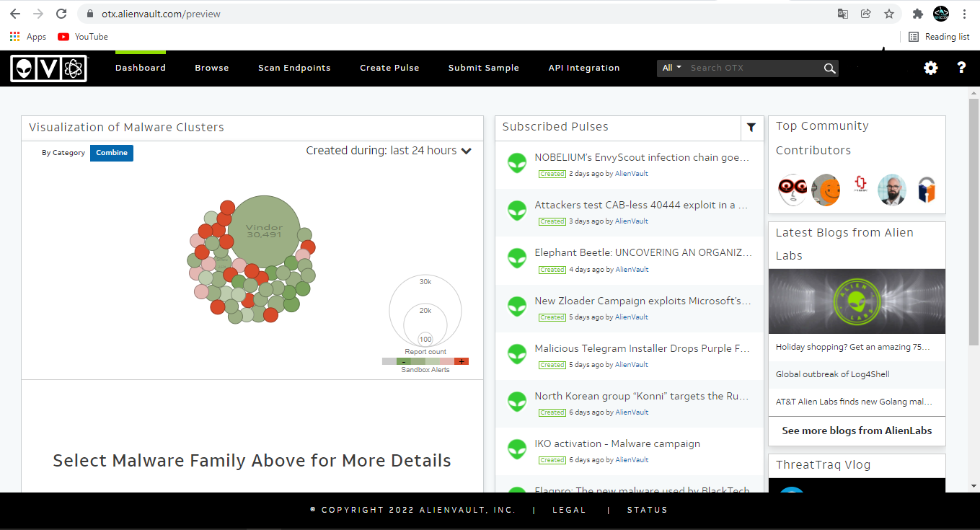980x530 pixels.
Task: Open NOBELIUM's EnvyScout infection chain pulse
Action: [643, 157]
